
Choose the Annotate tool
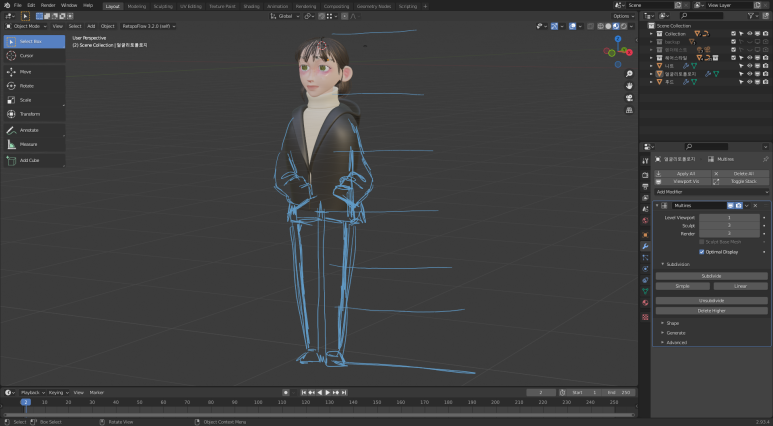[x=34, y=130]
